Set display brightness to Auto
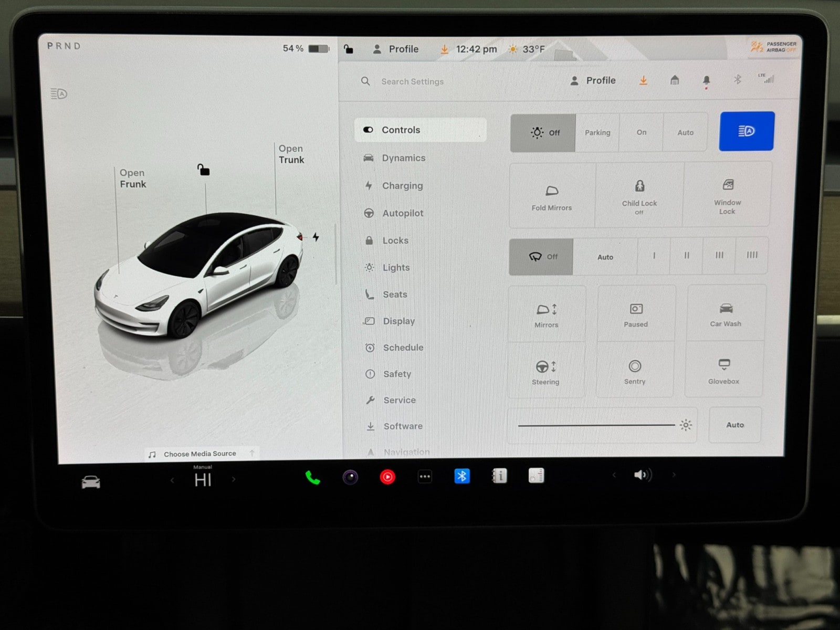 point(734,425)
